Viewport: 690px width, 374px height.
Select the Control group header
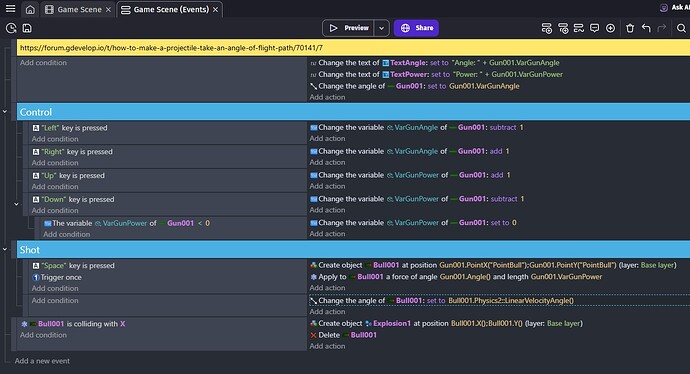[x=353, y=112]
